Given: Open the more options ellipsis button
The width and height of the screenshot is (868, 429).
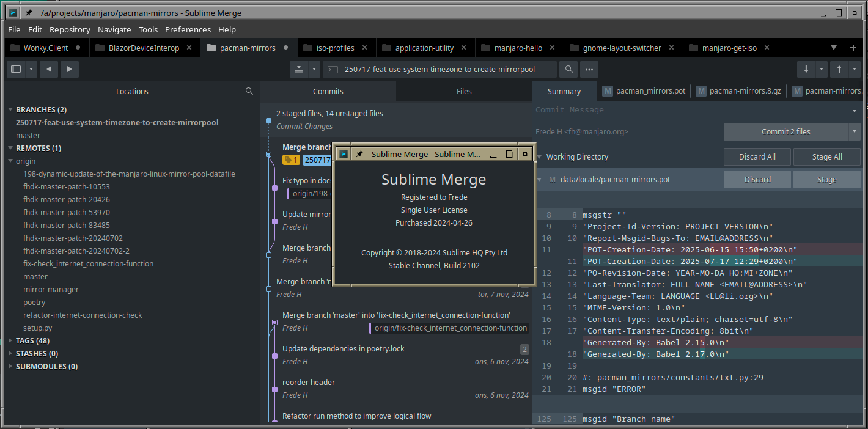Looking at the screenshot, I should click(589, 69).
